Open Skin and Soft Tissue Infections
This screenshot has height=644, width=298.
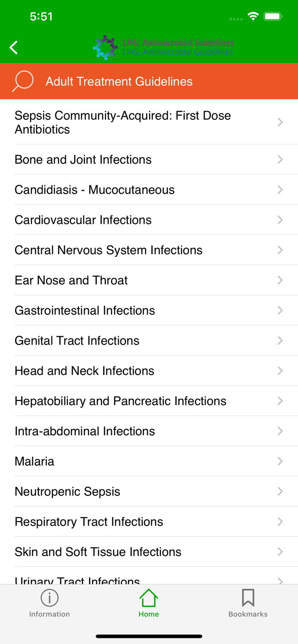(x=98, y=552)
